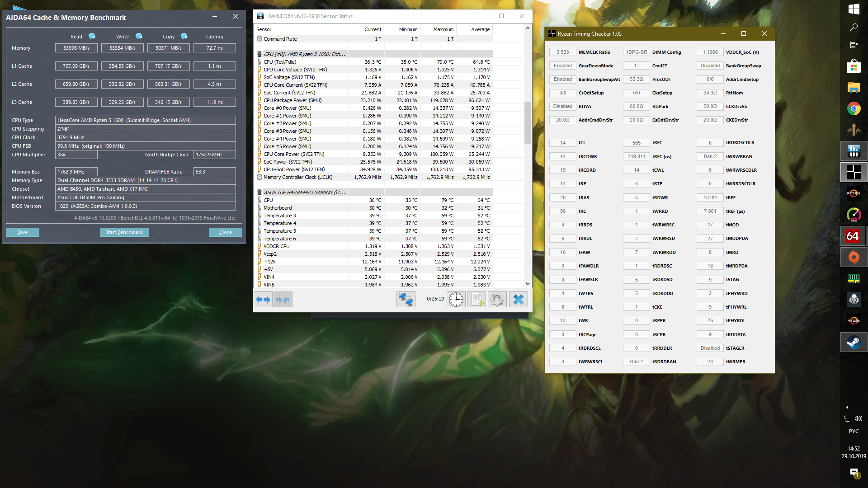Select the Memory Latency field 72.7 ns

(x=215, y=48)
